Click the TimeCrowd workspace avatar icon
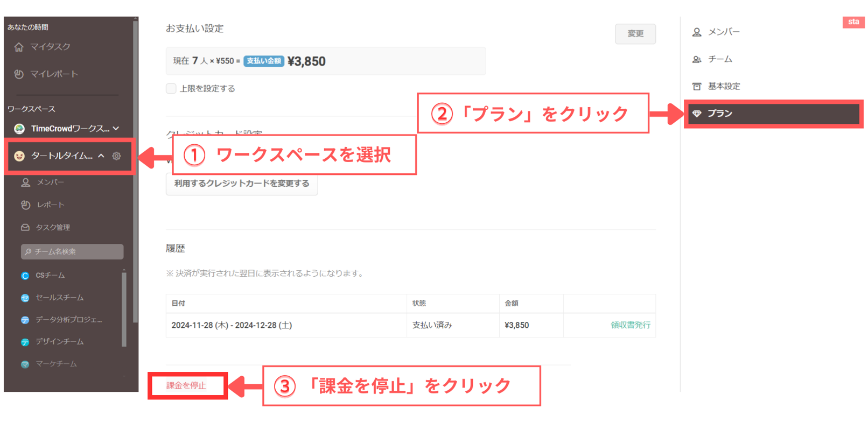Screen dimensions: 868x436 point(19,129)
